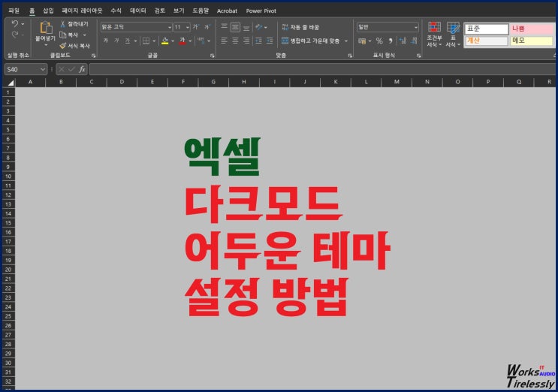Open the 파일 tab

pyautogui.click(x=14, y=11)
